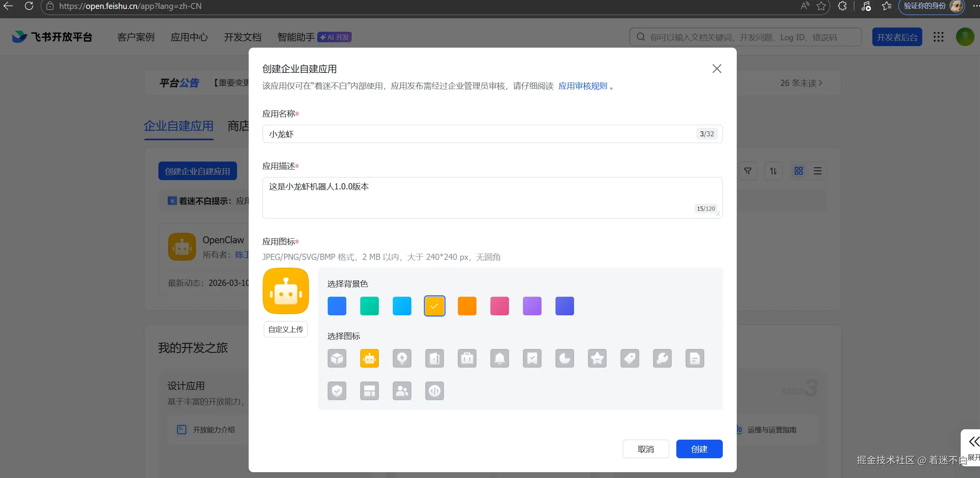Switch to 企业自建应用 tab
980x478 pixels.
click(x=179, y=126)
